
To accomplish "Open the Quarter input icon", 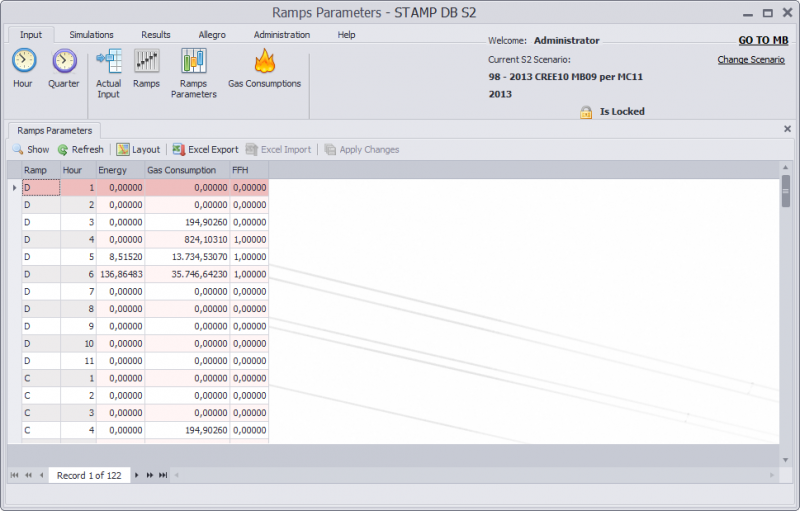I will point(64,63).
